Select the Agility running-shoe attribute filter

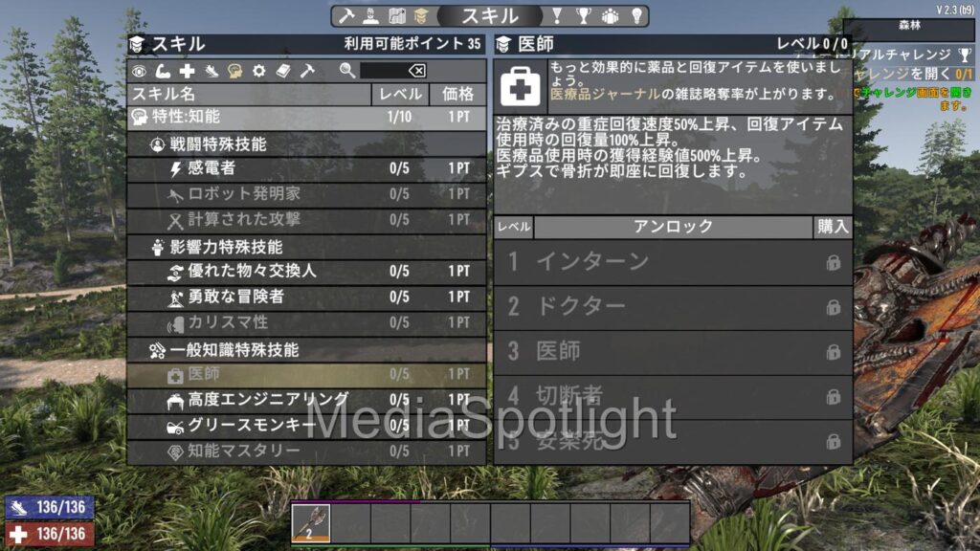(212, 71)
